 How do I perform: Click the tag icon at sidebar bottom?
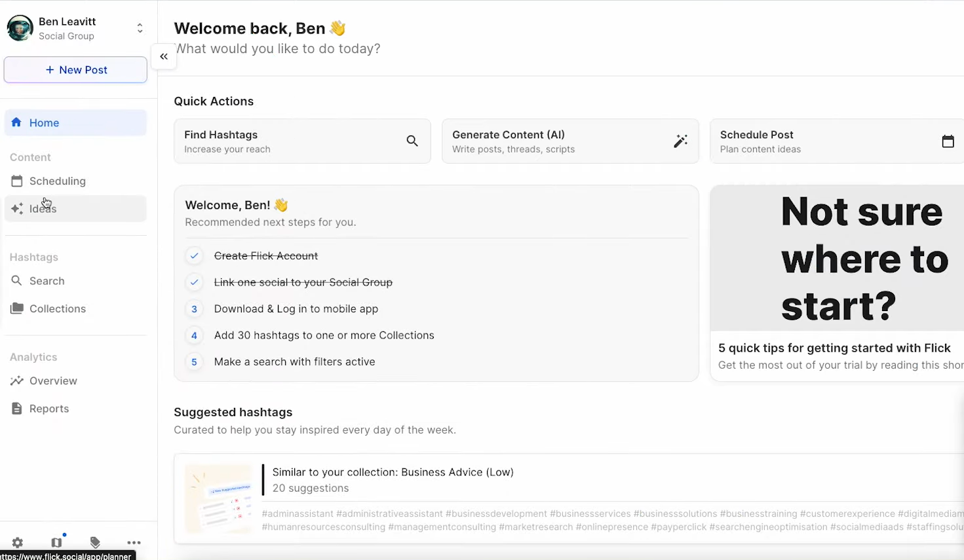coord(95,542)
